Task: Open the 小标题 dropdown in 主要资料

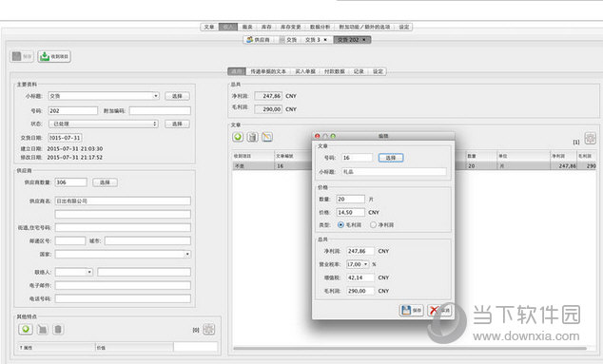Action: click(104, 96)
